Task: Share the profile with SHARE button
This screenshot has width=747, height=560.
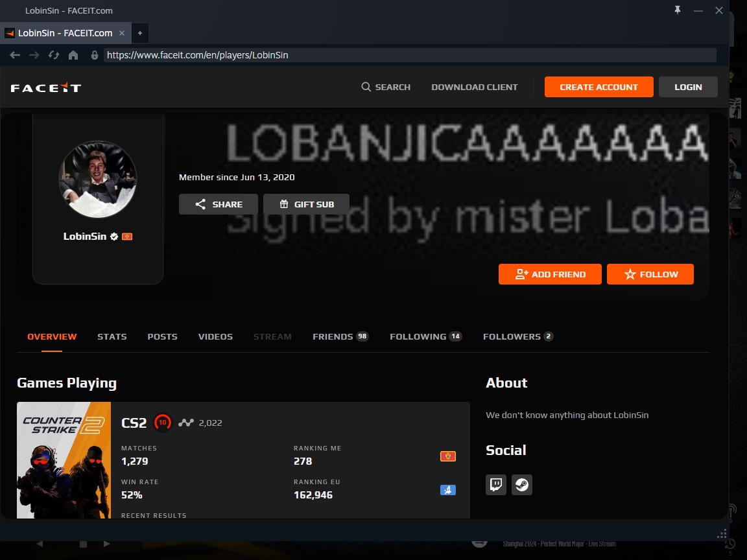Action: 219,204
